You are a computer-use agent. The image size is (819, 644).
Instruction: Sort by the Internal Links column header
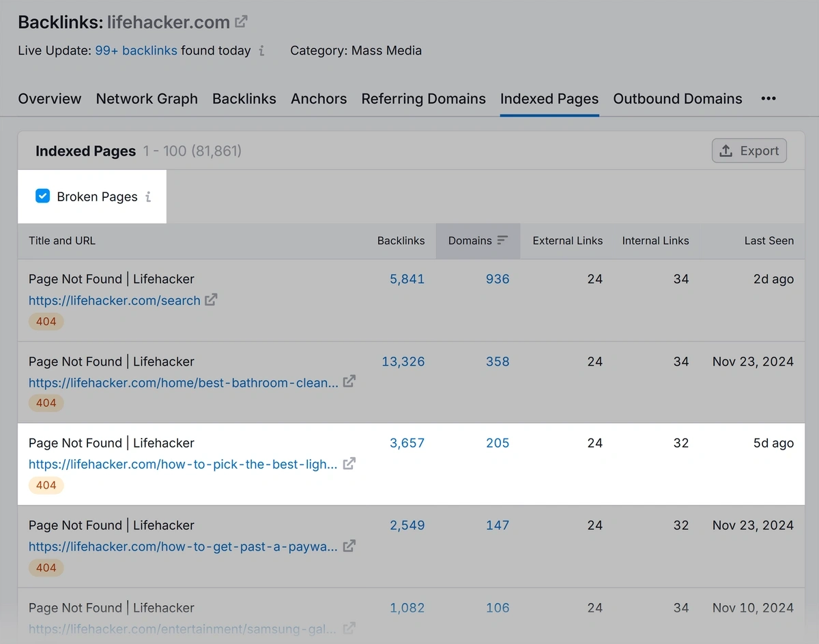[x=656, y=241]
